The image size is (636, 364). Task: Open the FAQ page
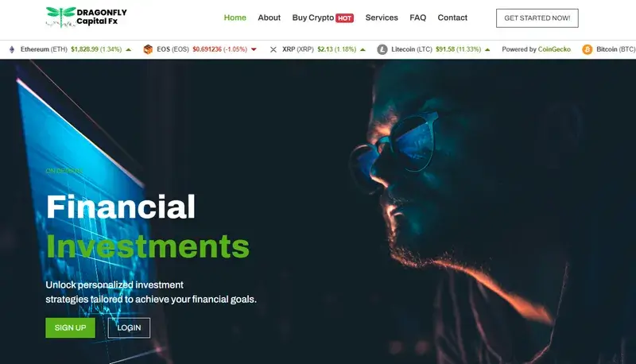click(x=418, y=17)
